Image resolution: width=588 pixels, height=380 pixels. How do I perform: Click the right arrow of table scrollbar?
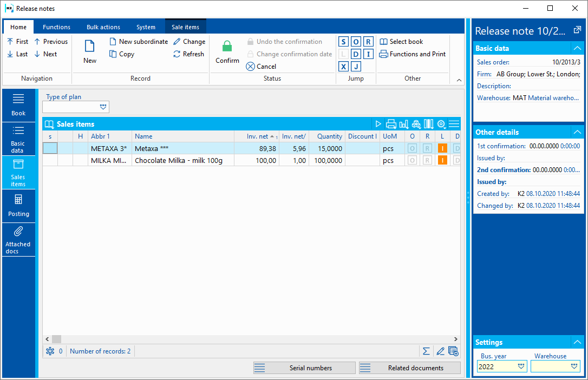(456, 339)
